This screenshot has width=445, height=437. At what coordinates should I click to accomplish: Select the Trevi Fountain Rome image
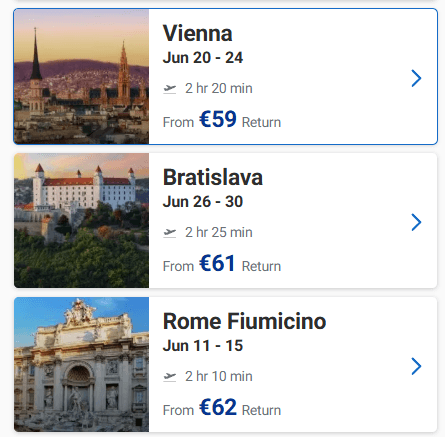click(x=81, y=364)
